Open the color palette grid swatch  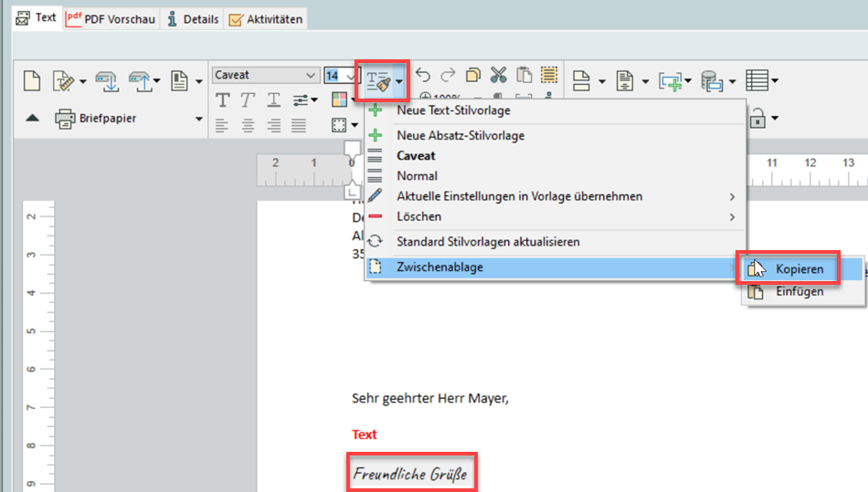pyautogui.click(x=338, y=99)
